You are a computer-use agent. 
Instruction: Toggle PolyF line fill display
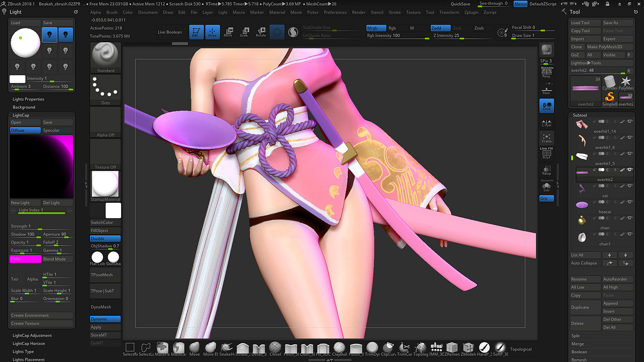546,153
